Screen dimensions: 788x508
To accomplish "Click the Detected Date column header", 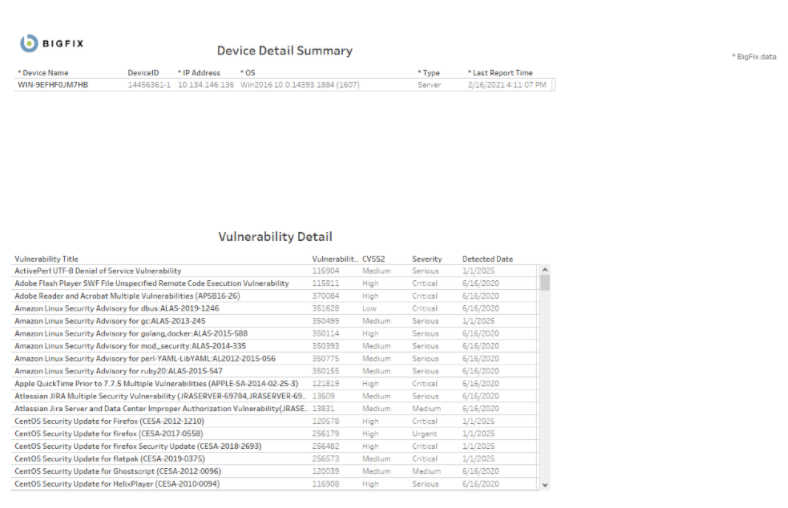I will point(487,259).
